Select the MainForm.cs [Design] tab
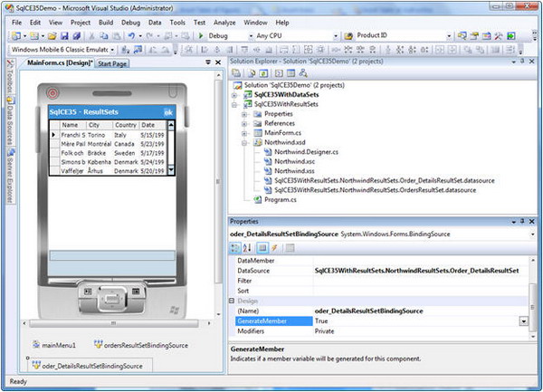 click(60, 63)
